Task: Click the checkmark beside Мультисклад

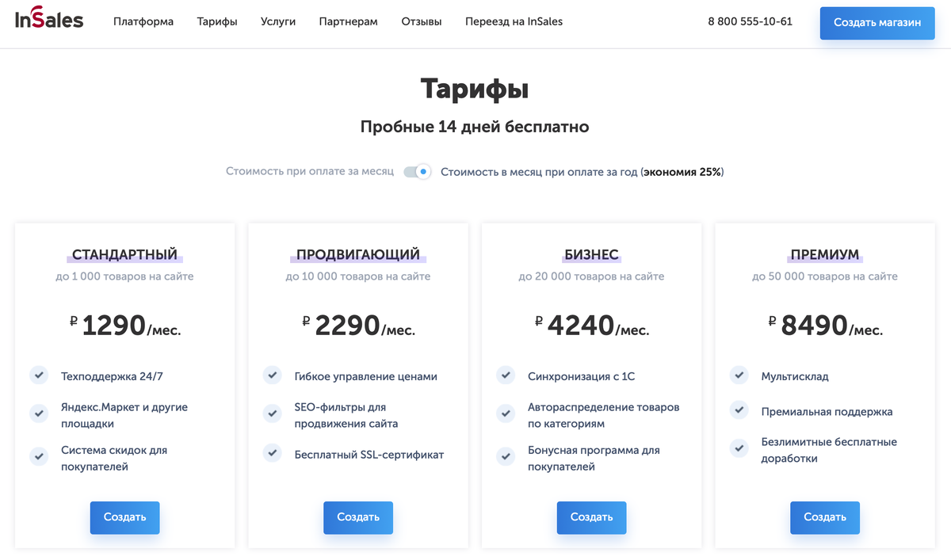Action: pyautogui.click(x=739, y=375)
